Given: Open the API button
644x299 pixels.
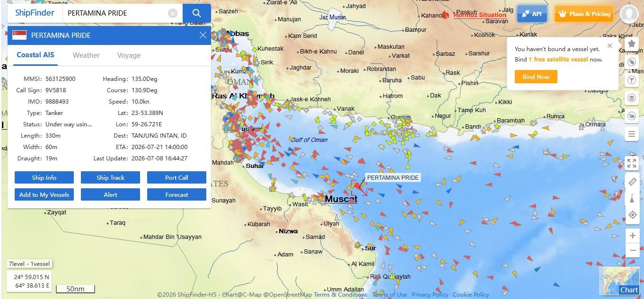Looking at the screenshot, I should [x=532, y=14].
